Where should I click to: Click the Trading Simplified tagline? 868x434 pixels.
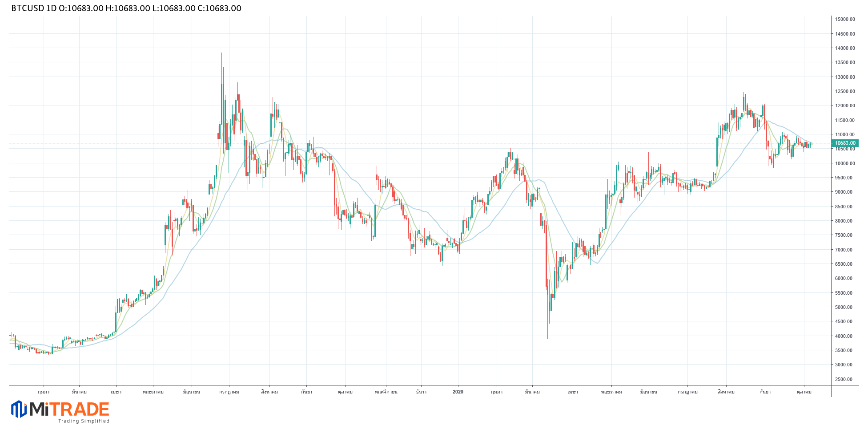[84, 421]
